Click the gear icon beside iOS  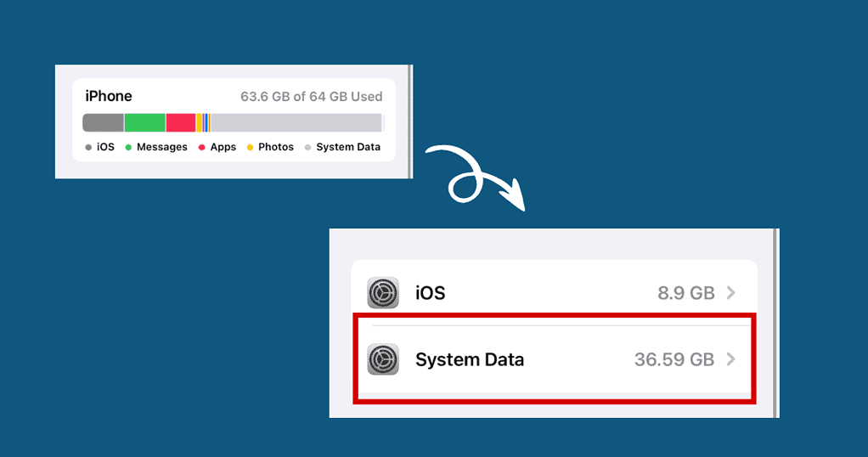(383, 293)
